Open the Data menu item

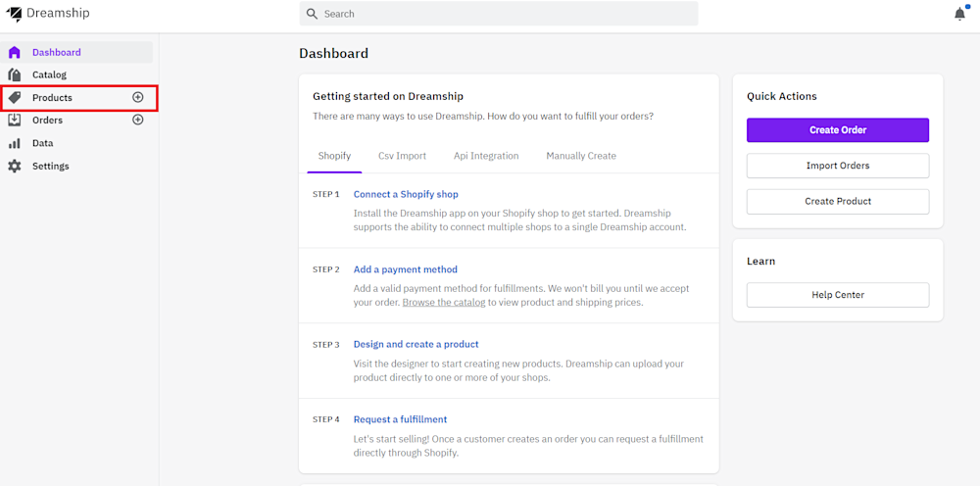click(77, 143)
